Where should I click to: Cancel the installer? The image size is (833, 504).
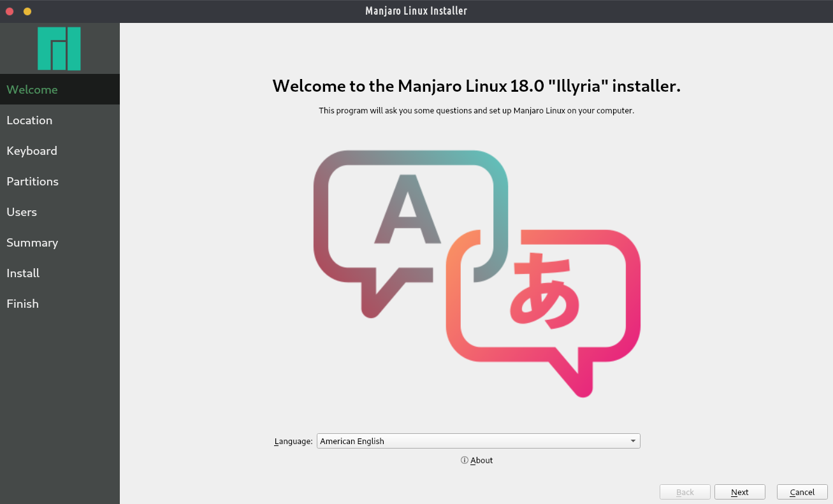802,492
